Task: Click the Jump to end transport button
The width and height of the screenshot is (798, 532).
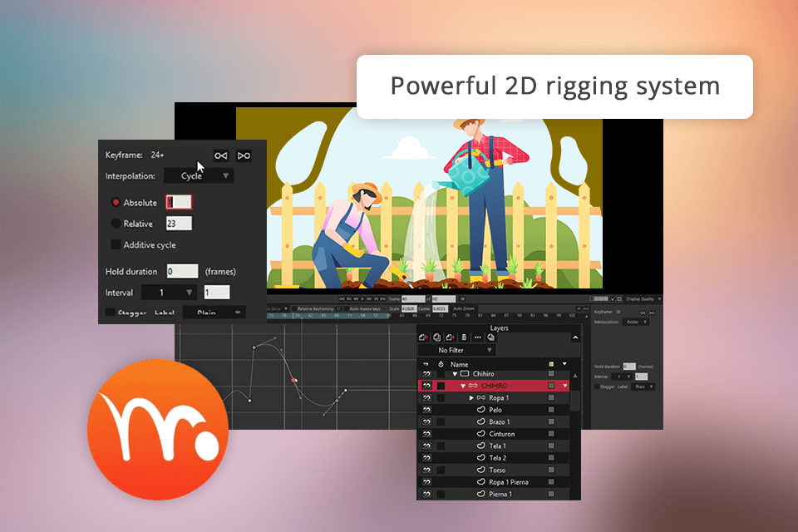Action: pyautogui.click(x=382, y=299)
